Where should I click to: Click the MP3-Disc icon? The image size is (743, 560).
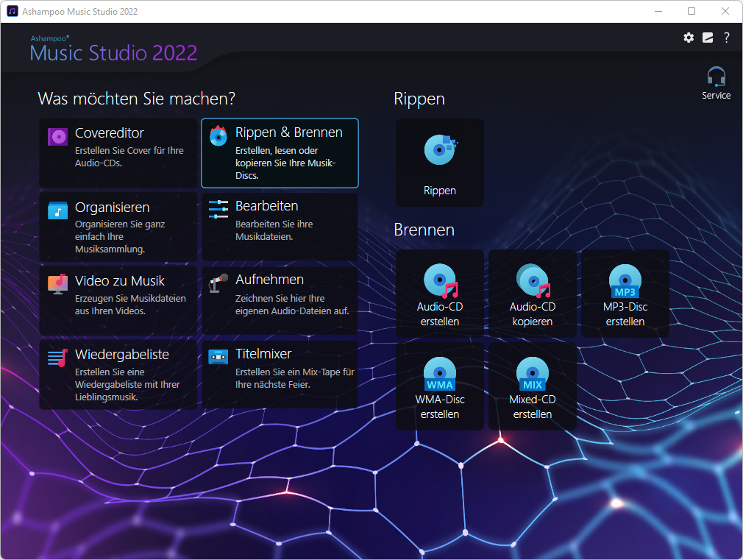tap(625, 280)
